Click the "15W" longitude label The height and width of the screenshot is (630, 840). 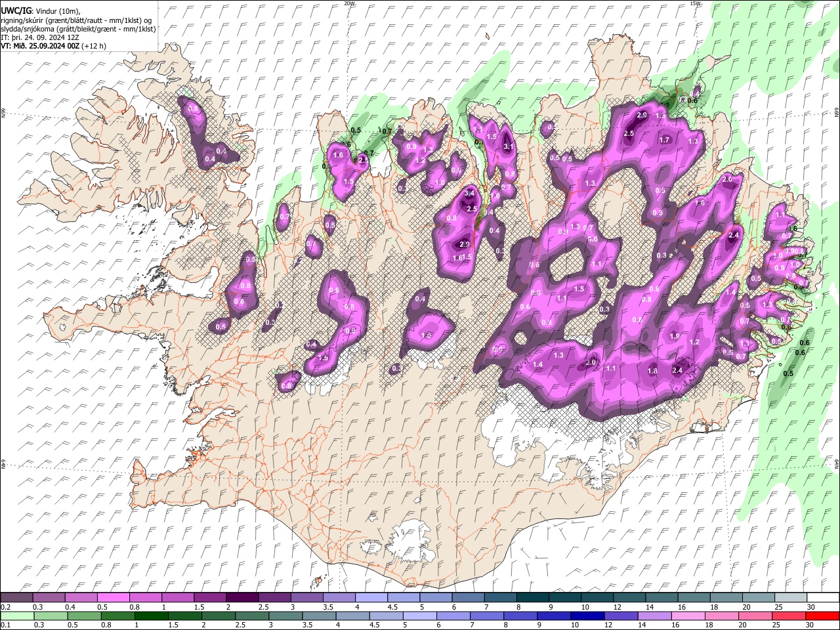coord(695,3)
